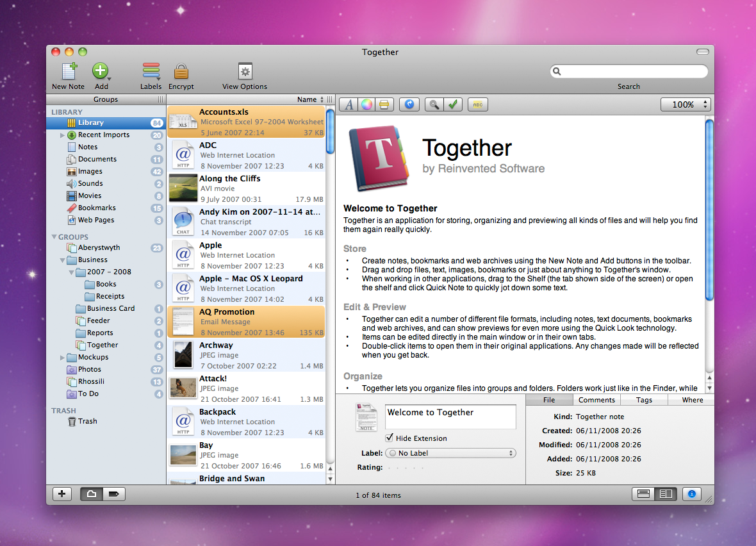Collapse the 2007 – 2008 folder triangle
The width and height of the screenshot is (756, 546).
tap(71, 272)
